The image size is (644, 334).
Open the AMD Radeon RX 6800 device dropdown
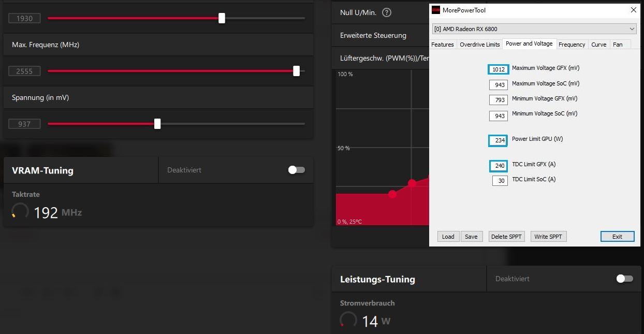(x=534, y=29)
